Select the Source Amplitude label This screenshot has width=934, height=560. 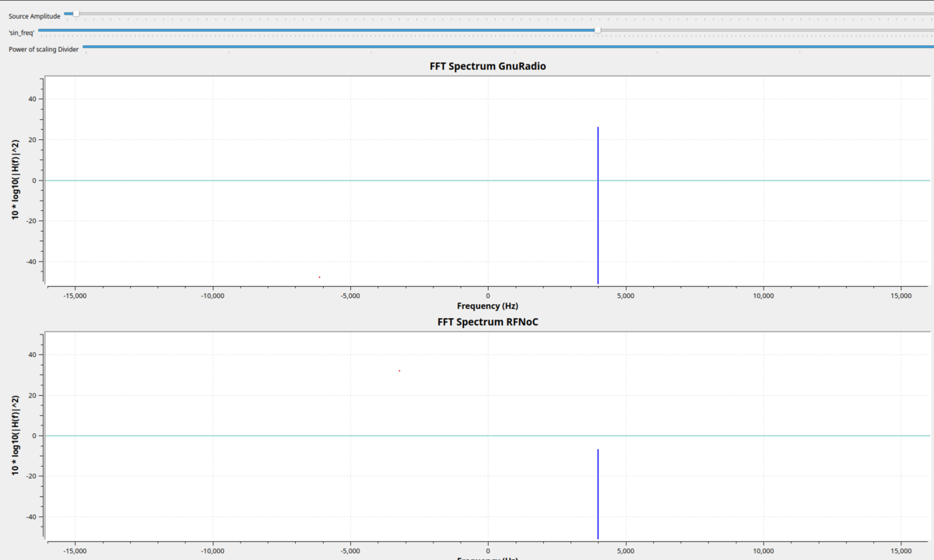(x=34, y=16)
